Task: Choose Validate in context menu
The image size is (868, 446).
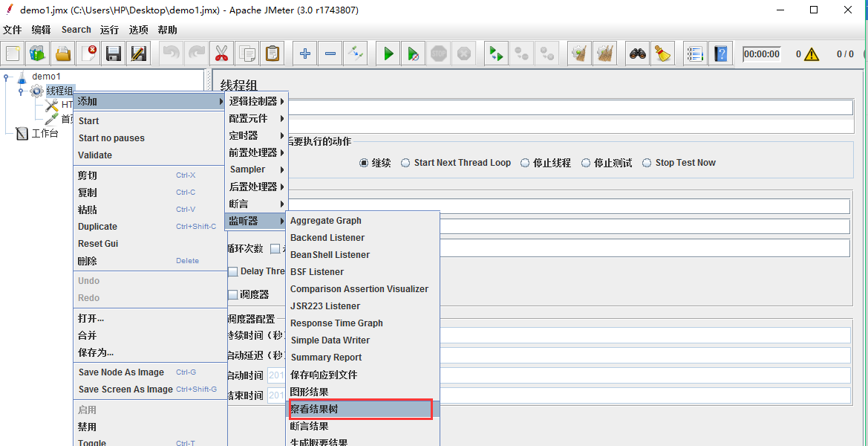Action: point(149,155)
